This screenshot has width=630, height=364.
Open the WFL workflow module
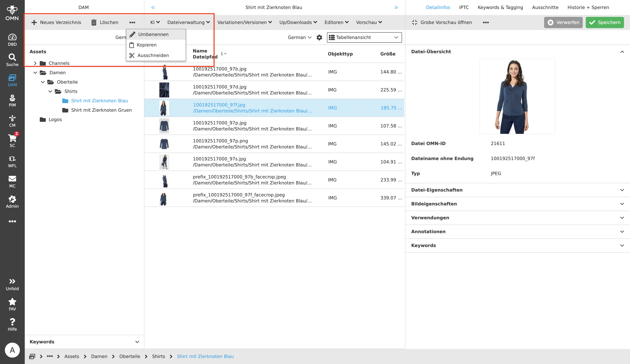[12, 160]
